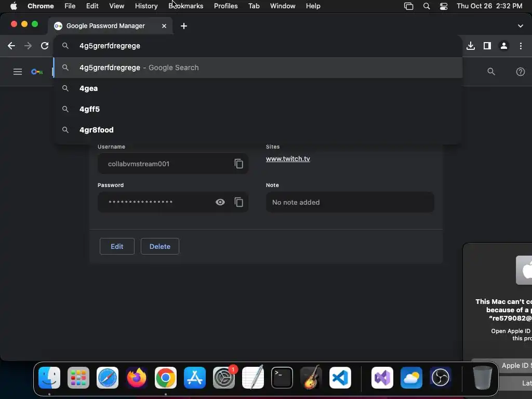Launch Terminal from the Dock
The image size is (532, 399).
282,377
